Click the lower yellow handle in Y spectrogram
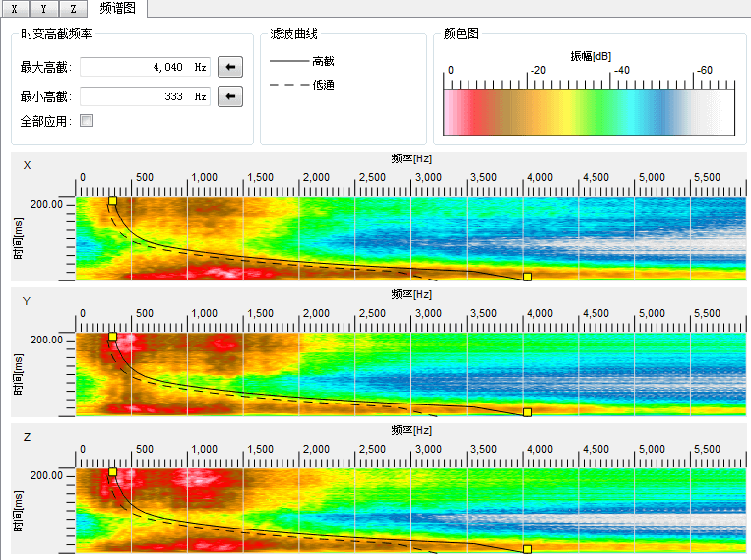The width and height of the screenshot is (751, 560). pyautogui.click(x=528, y=412)
